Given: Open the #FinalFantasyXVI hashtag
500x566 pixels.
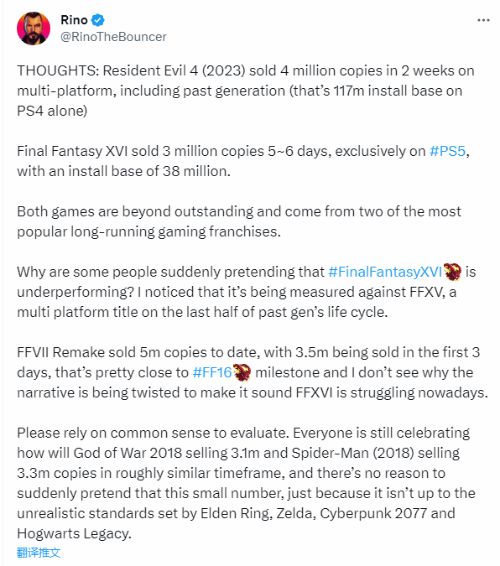Looking at the screenshot, I should click(385, 272).
